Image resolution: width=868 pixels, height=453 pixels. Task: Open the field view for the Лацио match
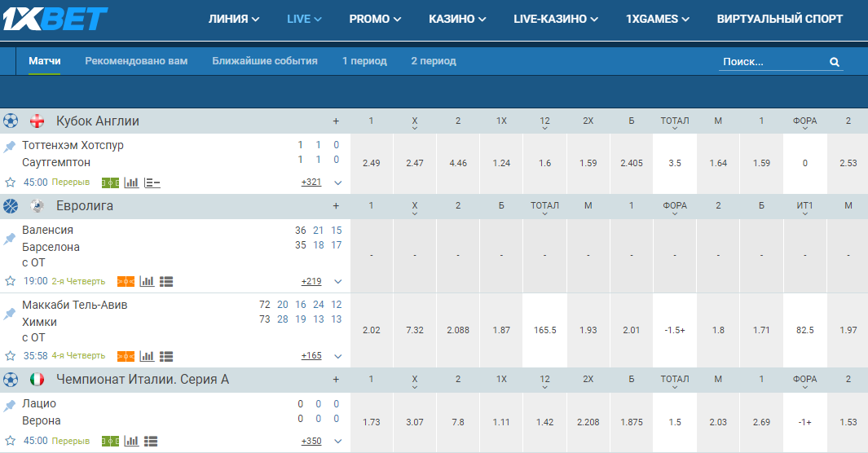(x=110, y=441)
